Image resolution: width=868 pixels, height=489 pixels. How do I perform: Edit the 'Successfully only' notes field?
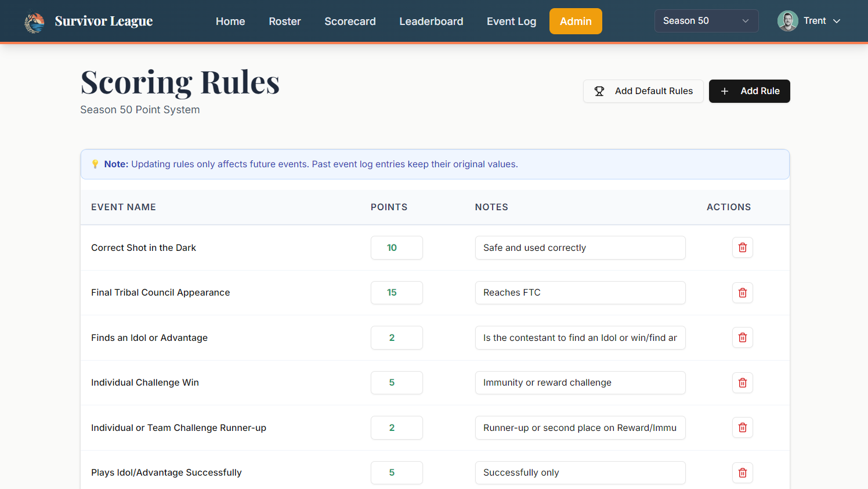(x=580, y=473)
